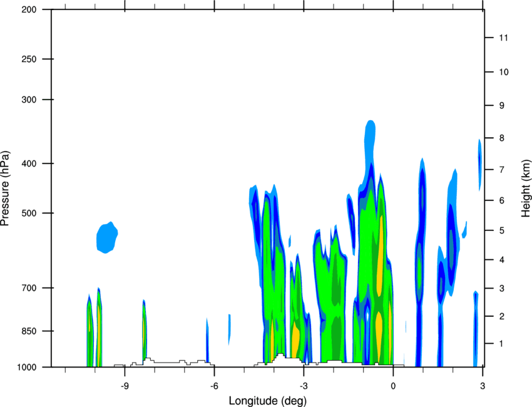Image resolution: width=532 pixels, height=407 pixels.
Task: Click the 300 pressure tick label
Action: [29, 100]
